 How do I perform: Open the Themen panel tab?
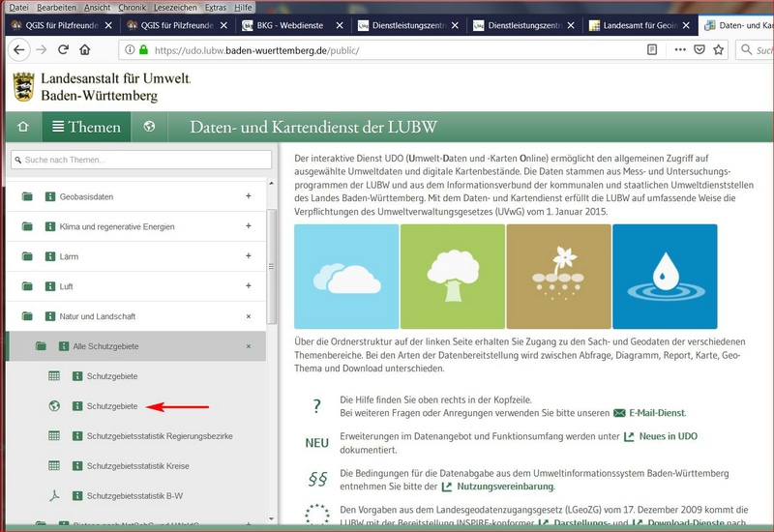coord(87,127)
